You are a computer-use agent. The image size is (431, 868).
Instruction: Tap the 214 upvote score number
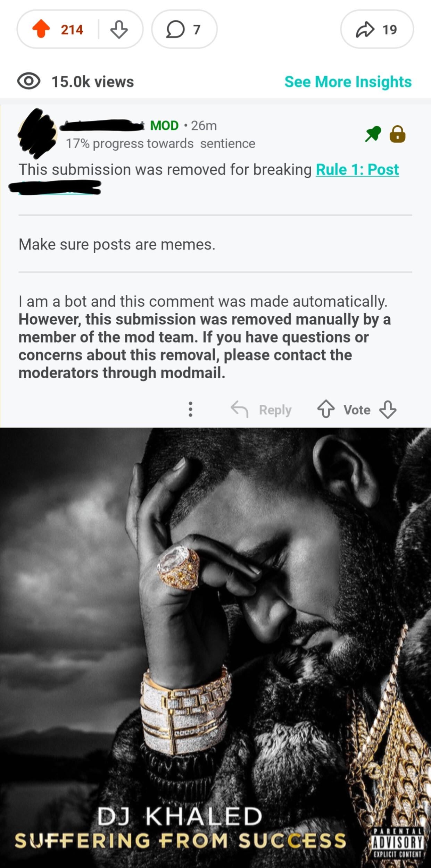coord(72,30)
